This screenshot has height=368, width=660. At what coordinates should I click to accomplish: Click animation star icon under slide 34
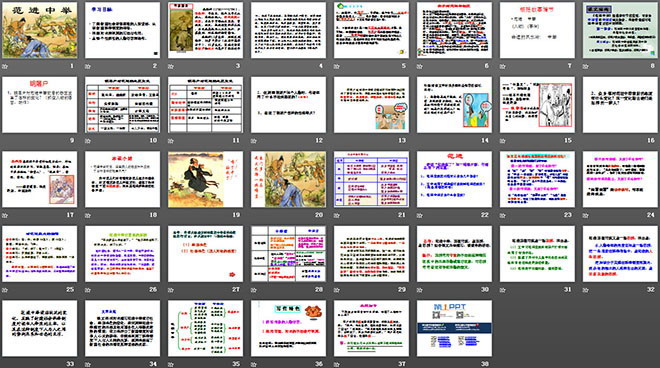tap(88, 364)
